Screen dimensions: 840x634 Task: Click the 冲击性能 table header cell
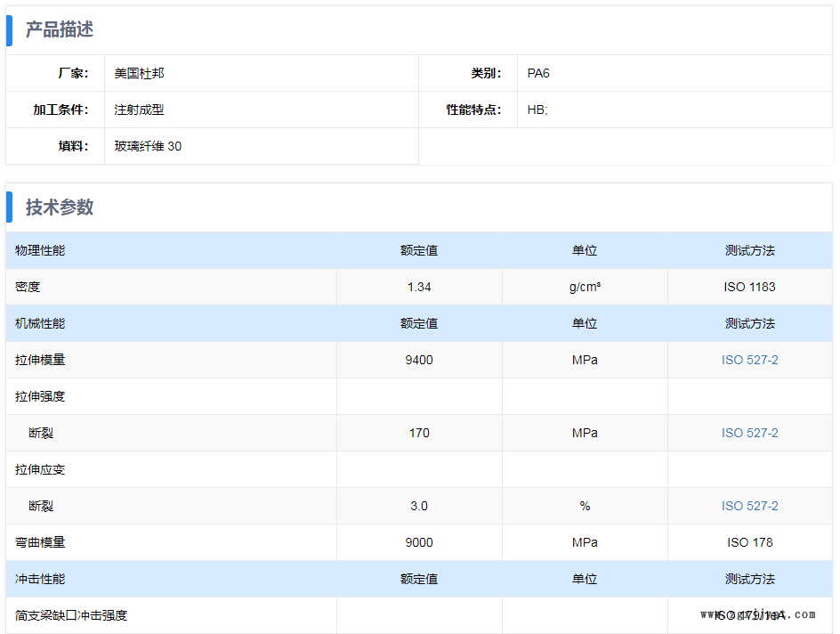pos(40,579)
